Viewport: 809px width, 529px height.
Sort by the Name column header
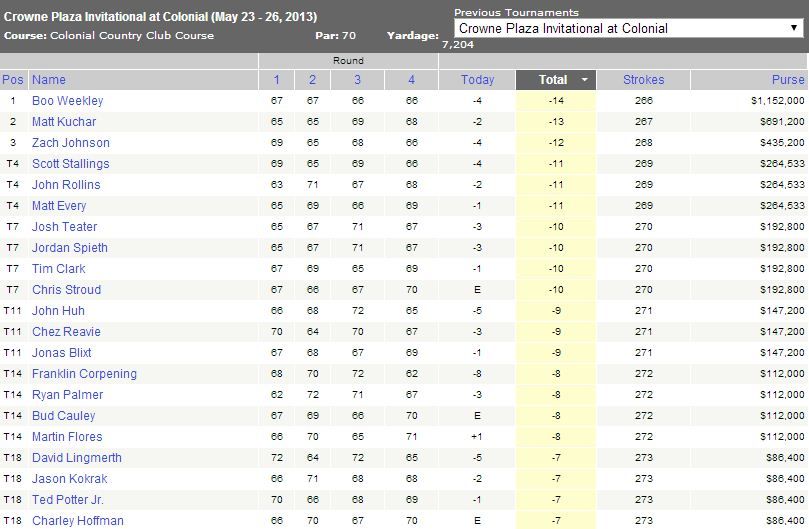(x=48, y=79)
